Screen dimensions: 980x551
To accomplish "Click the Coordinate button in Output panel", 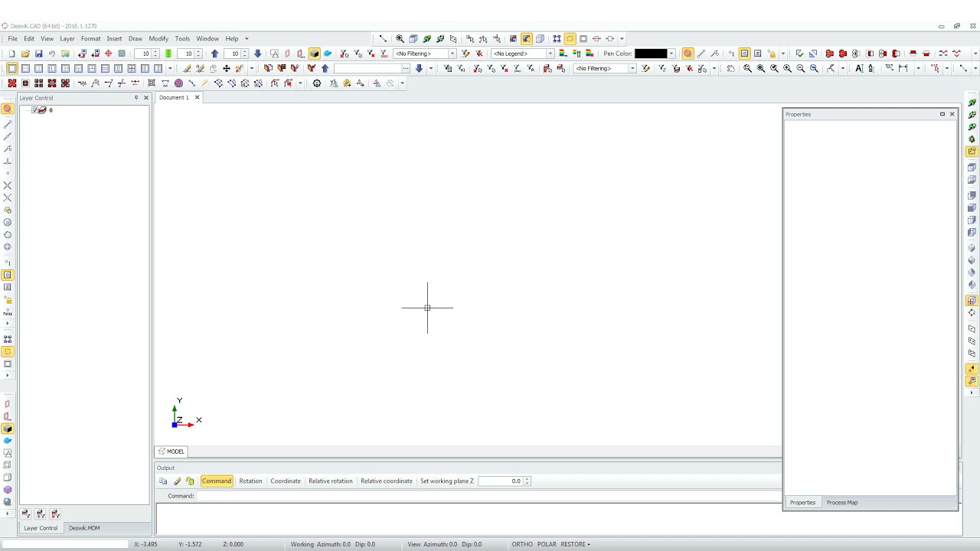I will (286, 481).
